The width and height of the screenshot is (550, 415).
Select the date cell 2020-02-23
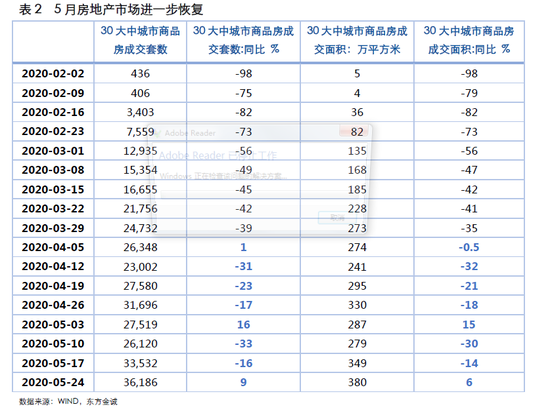(53, 132)
